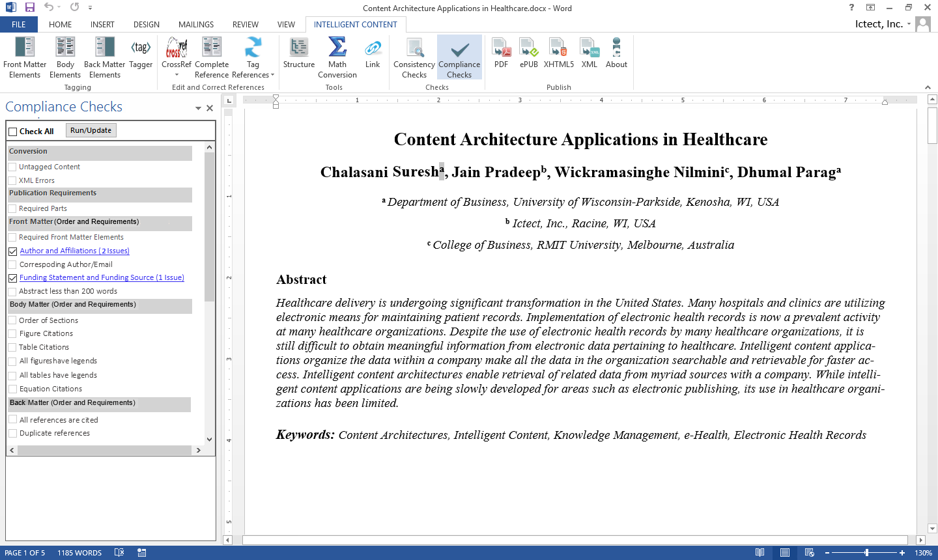
Task: Open Customize Quick Access Toolbar dropdown
Action: [90, 8]
